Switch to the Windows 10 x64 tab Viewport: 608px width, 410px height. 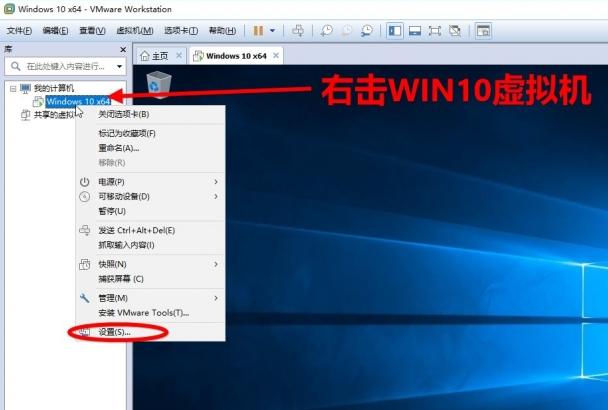click(x=236, y=56)
